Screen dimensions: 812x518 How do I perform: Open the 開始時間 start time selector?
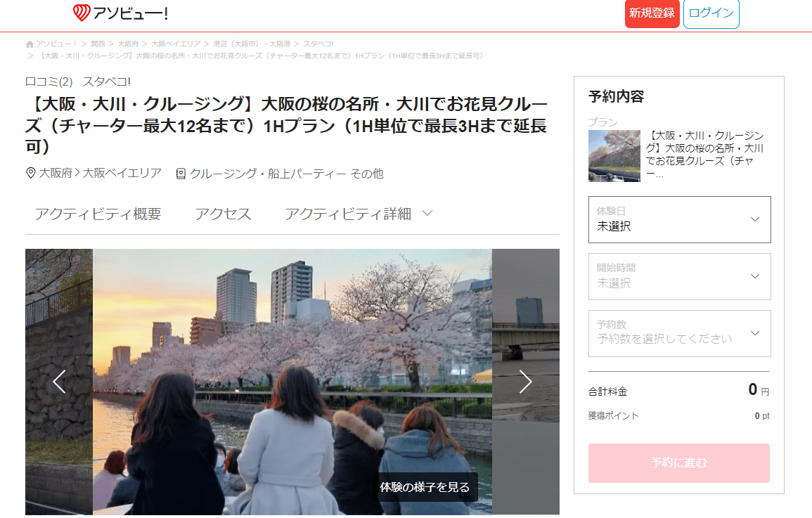click(678, 276)
